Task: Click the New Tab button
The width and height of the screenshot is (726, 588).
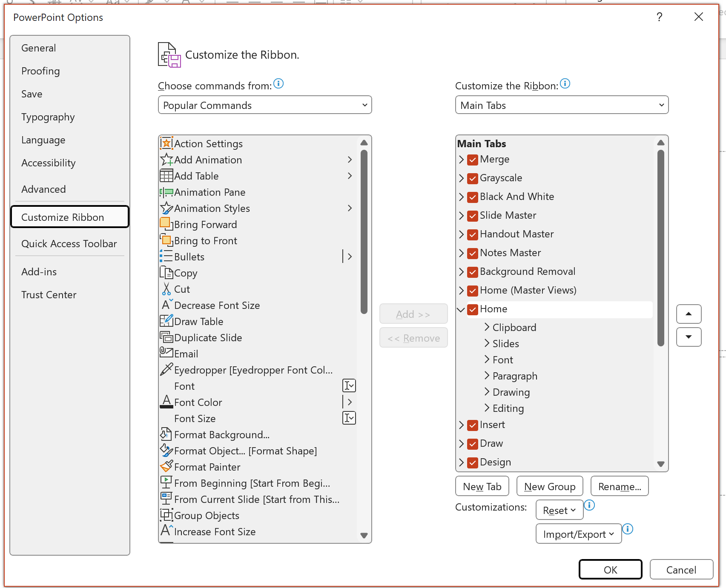Action: pos(482,486)
